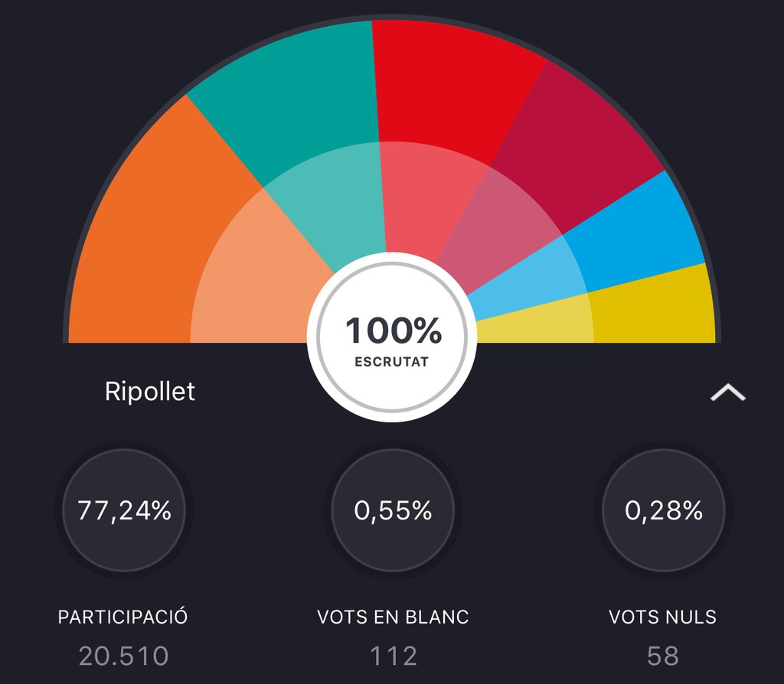Click the 100% ESCRUTAT center circle
Screen dimensions: 784x684
pyautogui.click(x=392, y=339)
